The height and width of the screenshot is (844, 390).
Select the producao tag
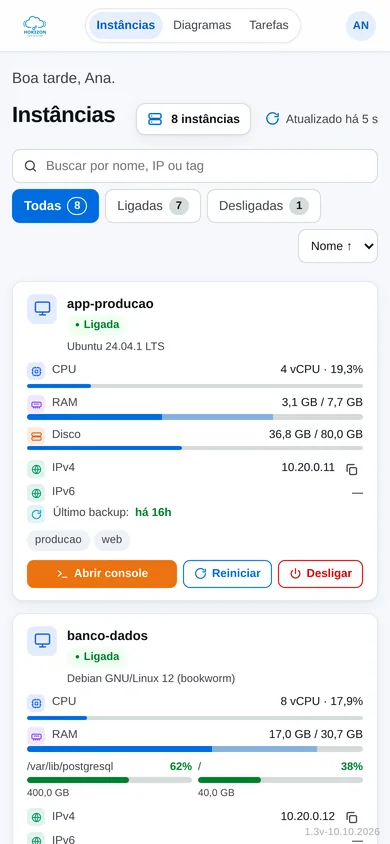click(x=58, y=540)
